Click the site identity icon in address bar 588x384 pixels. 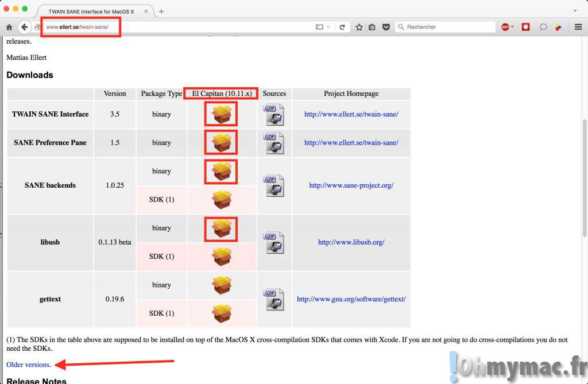click(37, 27)
